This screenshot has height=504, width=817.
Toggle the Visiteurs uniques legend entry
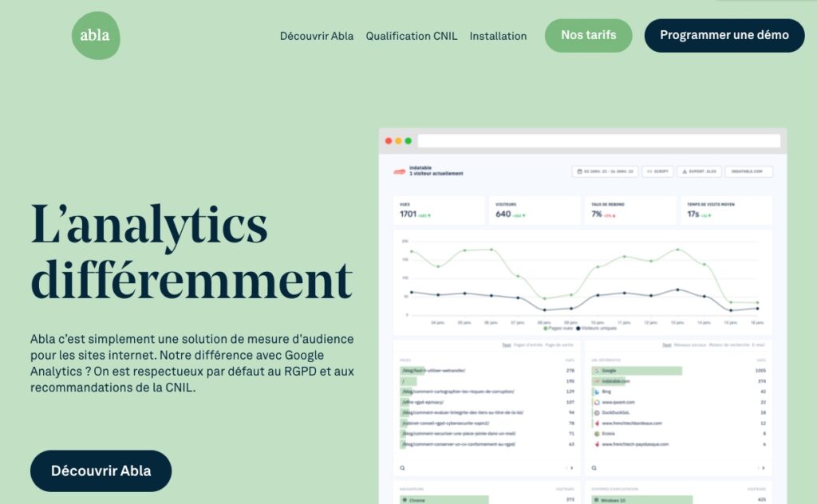pyautogui.click(x=597, y=329)
